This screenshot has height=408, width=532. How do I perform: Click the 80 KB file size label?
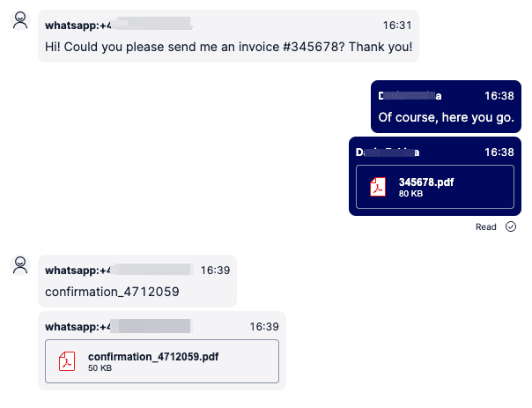tap(410, 193)
